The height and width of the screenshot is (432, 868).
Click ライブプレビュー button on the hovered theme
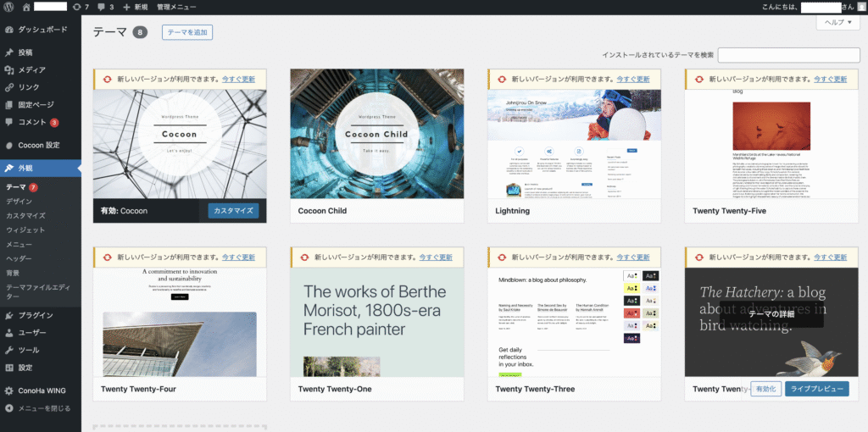(x=816, y=389)
